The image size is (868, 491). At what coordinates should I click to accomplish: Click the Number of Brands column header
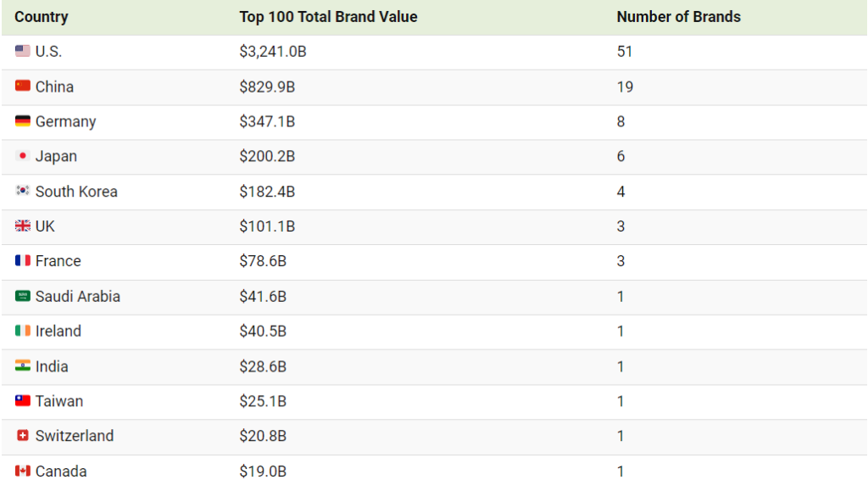(679, 17)
